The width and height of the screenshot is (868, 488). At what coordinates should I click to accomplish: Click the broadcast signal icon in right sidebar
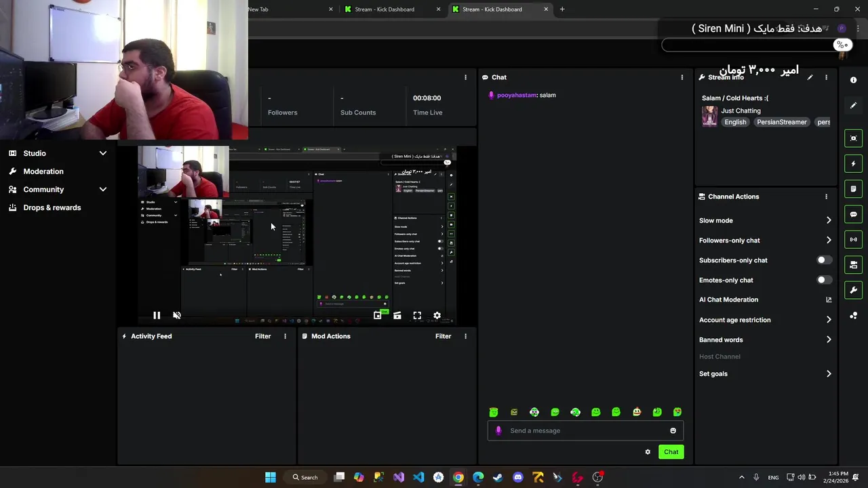pyautogui.click(x=853, y=239)
